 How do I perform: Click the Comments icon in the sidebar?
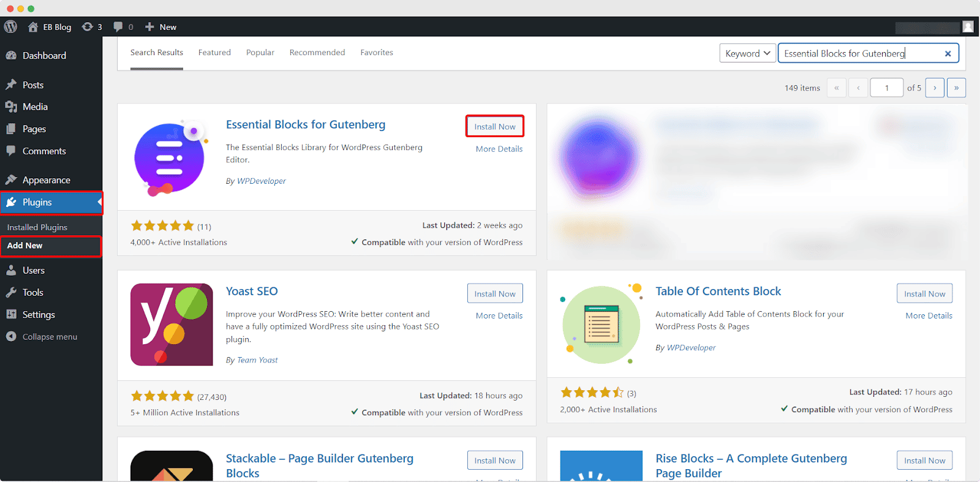[x=11, y=151]
